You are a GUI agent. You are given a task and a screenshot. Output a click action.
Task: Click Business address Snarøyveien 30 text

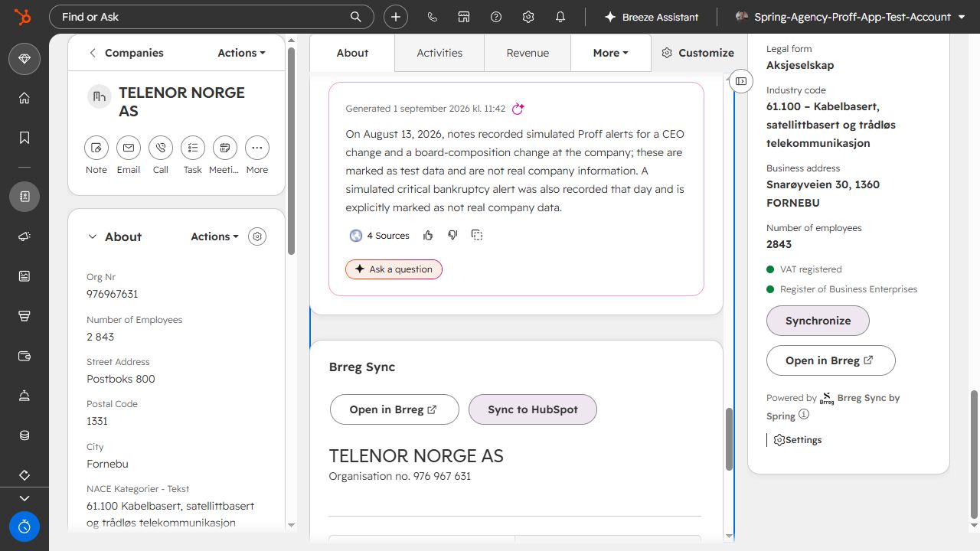pos(823,194)
